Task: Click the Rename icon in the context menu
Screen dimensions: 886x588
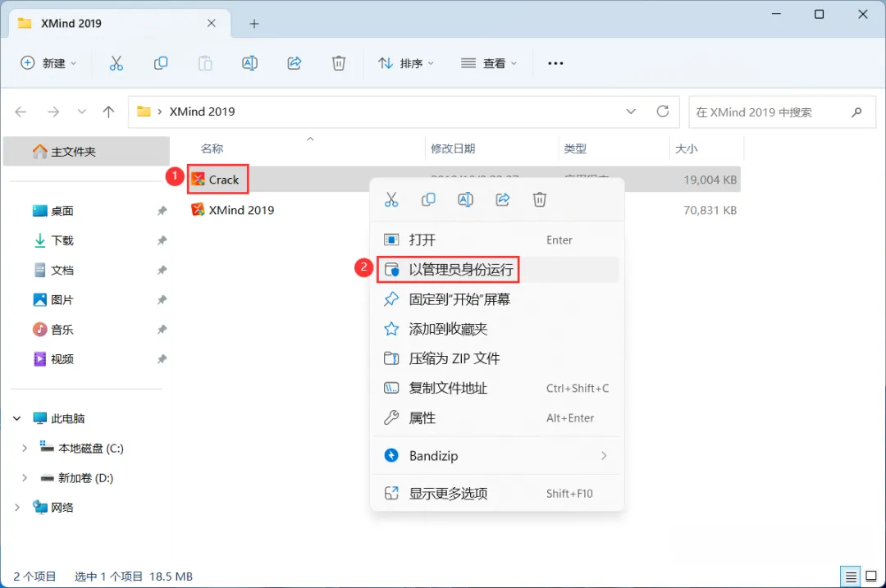Action: pos(466,199)
